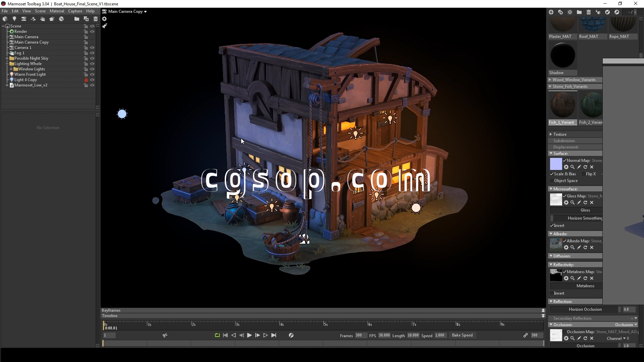Click the Bake Speed button
644x362 pixels.
(x=462, y=335)
